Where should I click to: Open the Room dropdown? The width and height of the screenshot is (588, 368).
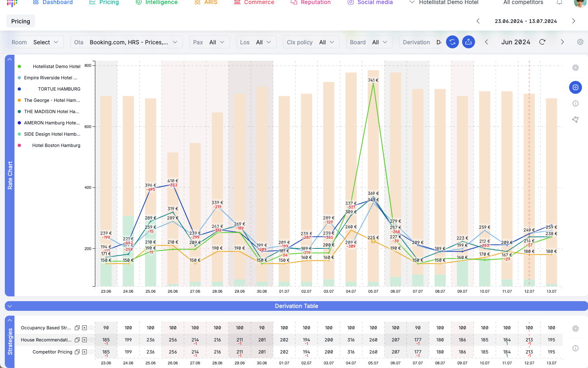35,42
